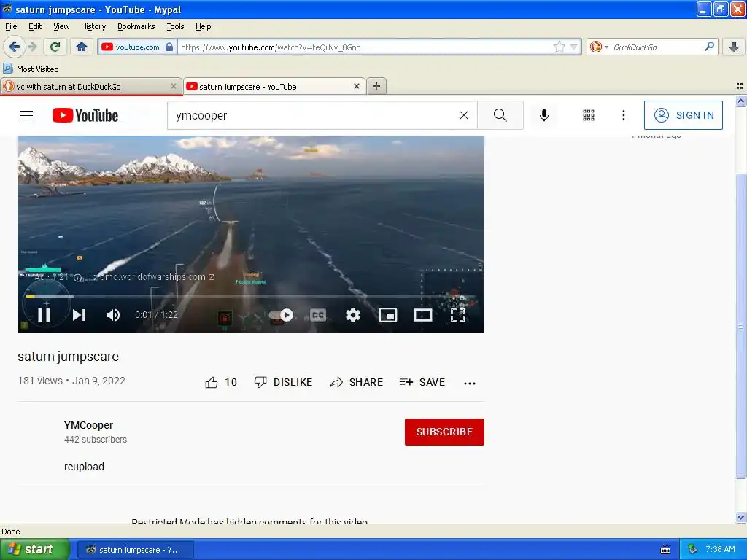Open the Tools menu
This screenshot has width=747, height=560.
tap(175, 26)
